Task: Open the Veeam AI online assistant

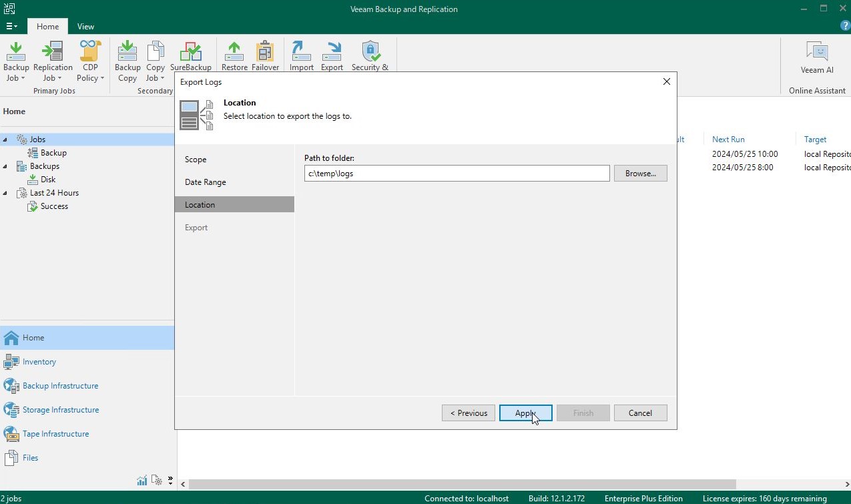Action: (x=817, y=57)
